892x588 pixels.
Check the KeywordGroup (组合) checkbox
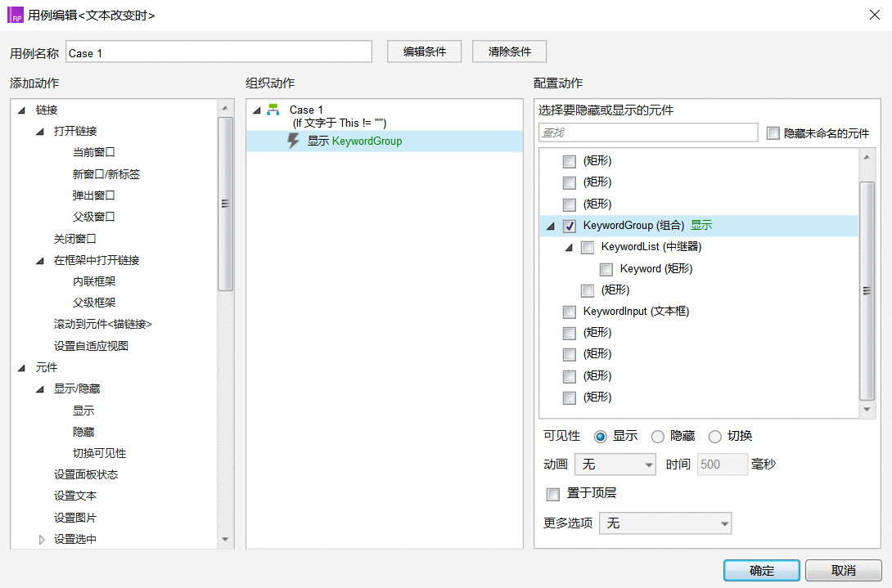(569, 226)
